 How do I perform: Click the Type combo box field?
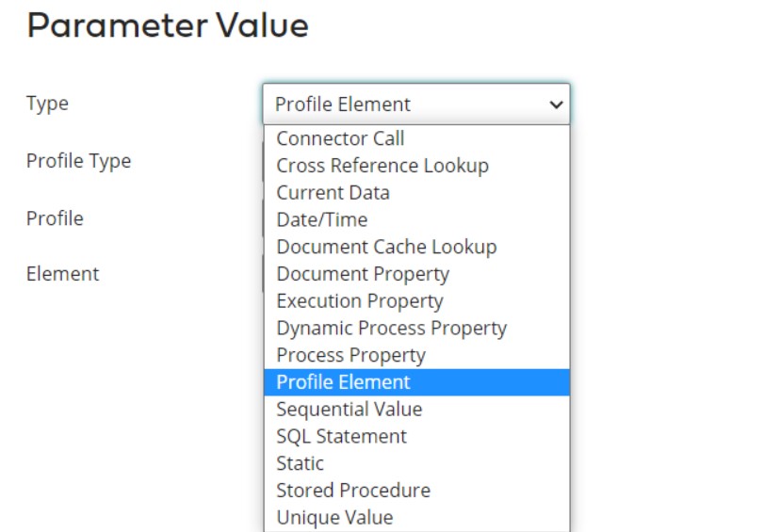405,105
